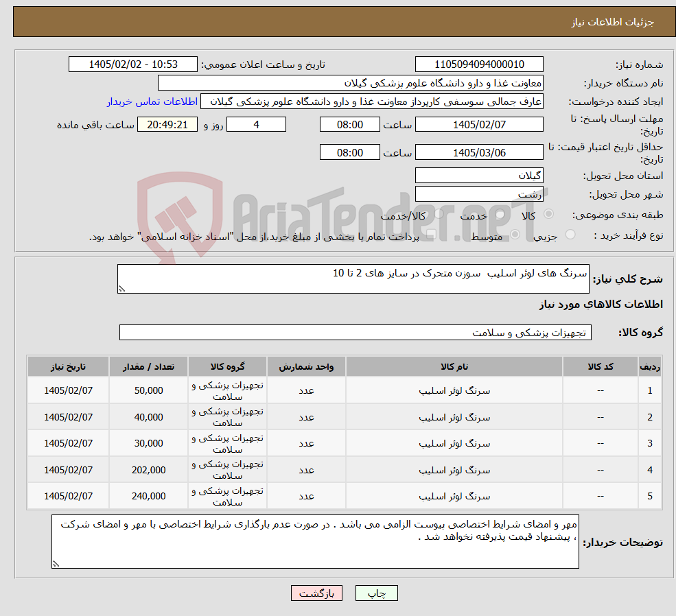Click the general need description textarea
Screen dimensions: 676x616
[353, 279]
